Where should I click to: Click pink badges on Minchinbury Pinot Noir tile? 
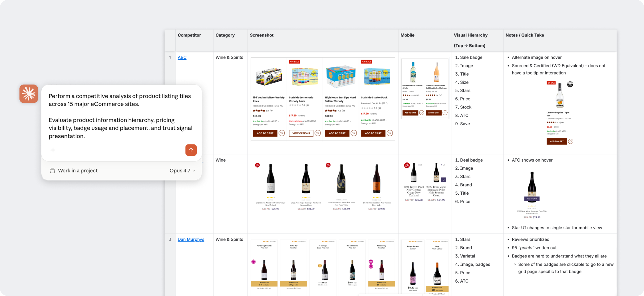371,264
